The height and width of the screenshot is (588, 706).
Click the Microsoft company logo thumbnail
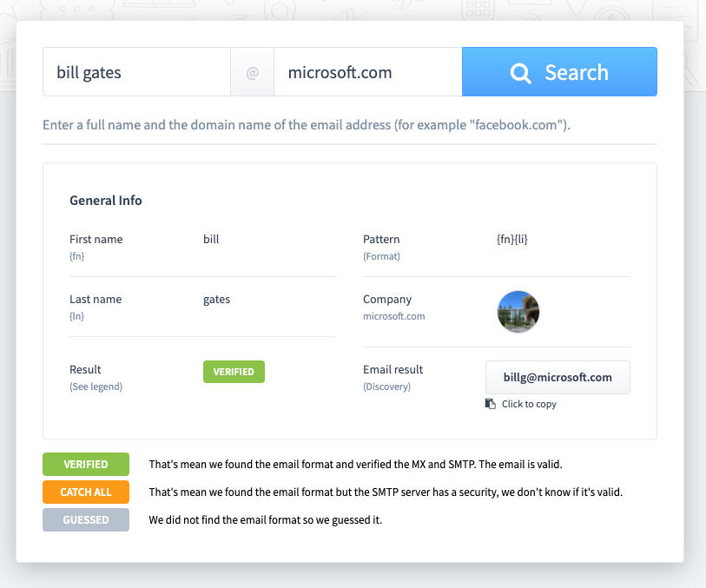[518, 312]
